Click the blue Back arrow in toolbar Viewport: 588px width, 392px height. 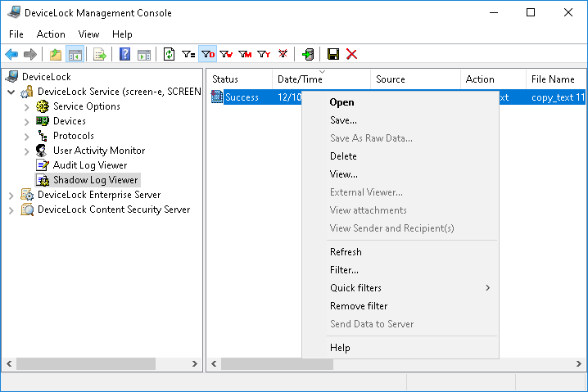pos(11,55)
